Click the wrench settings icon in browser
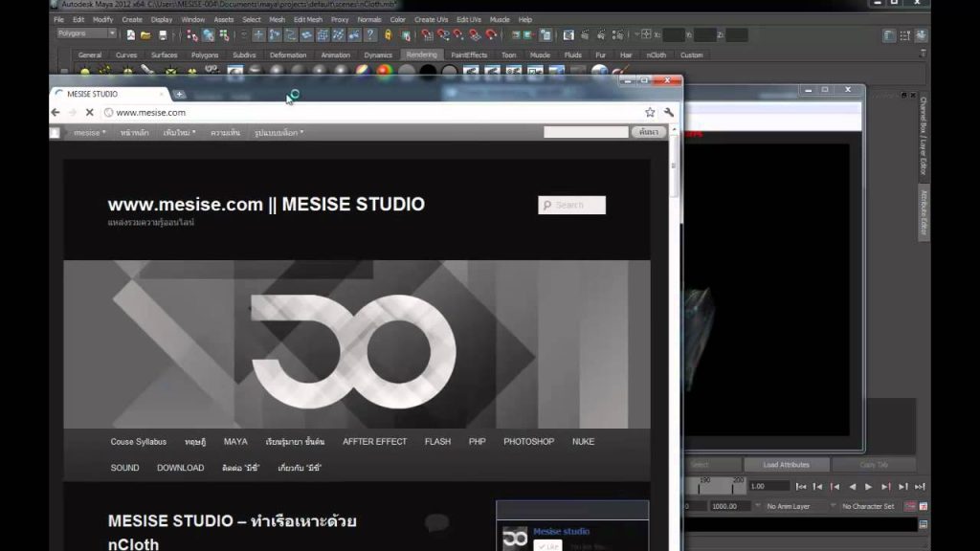The image size is (980, 551). click(x=669, y=113)
